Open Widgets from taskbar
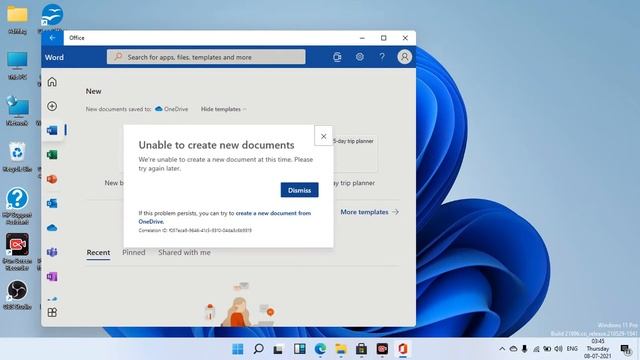640x360 pixels. 300,349
